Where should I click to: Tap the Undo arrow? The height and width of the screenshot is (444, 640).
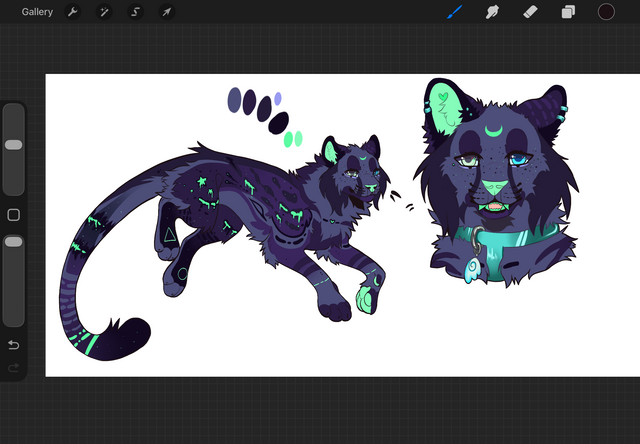(x=13, y=345)
